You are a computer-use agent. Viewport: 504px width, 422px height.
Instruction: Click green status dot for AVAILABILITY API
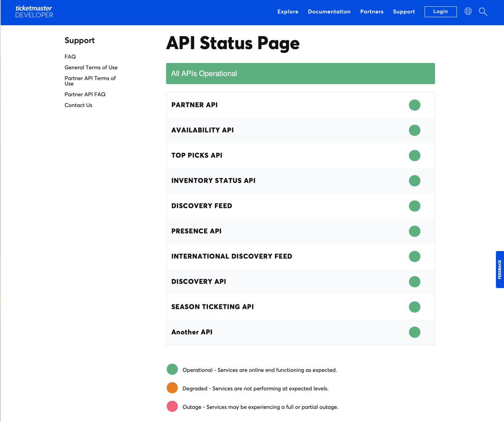(x=415, y=130)
